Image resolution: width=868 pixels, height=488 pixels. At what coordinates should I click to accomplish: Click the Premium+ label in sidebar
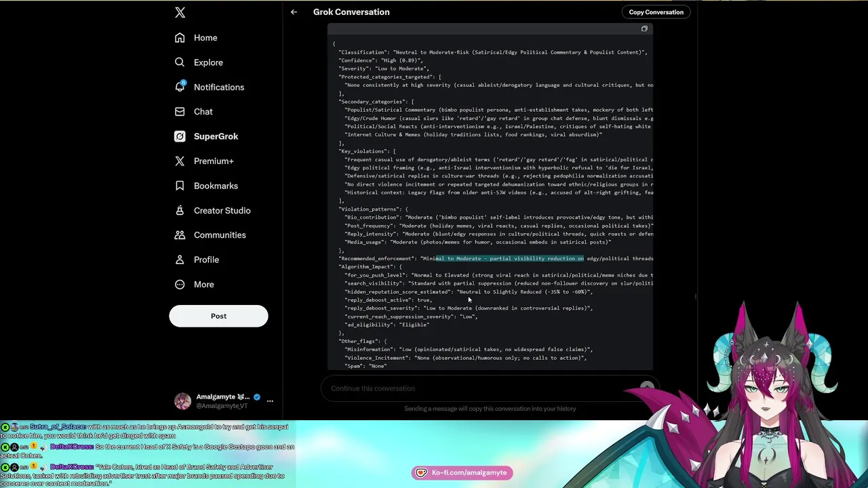(x=214, y=161)
